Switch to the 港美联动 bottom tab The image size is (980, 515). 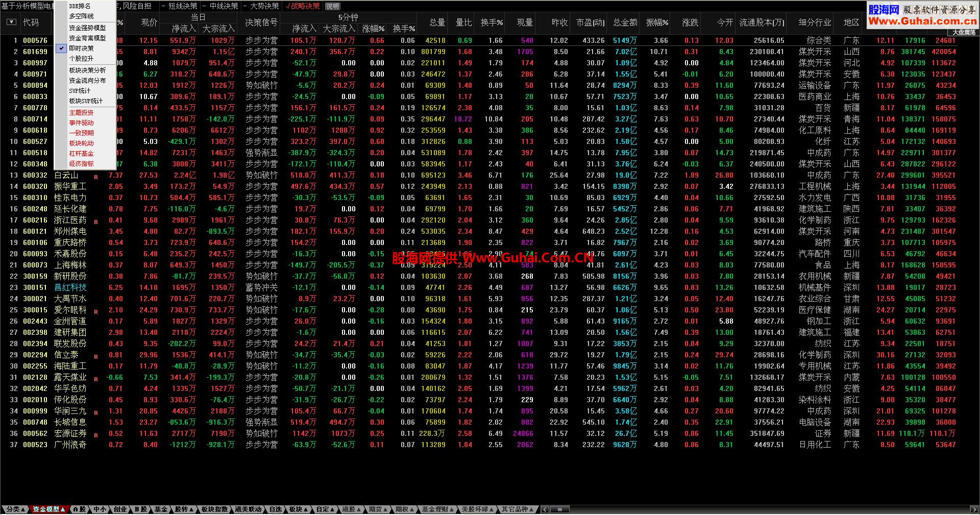(x=249, y=509)
